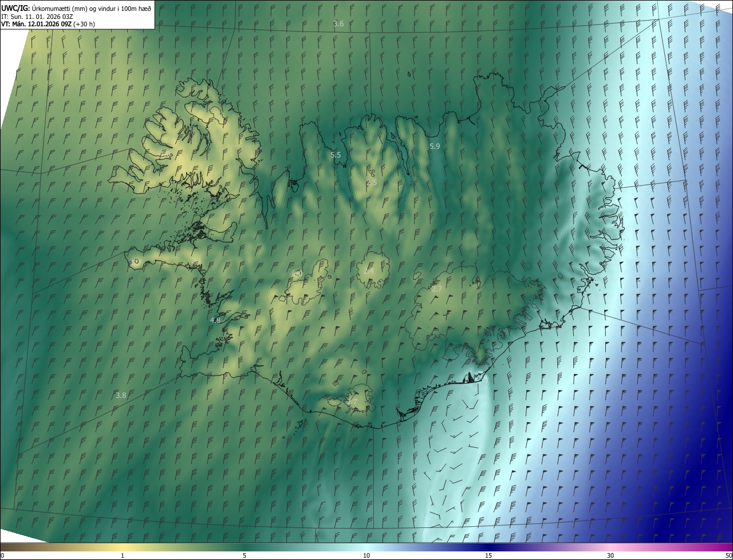Image resolution: width=733 pixels, height=560 pixels.
Task: Click the "30" tick label on the colorbar
Action: [x=610, y=555]
